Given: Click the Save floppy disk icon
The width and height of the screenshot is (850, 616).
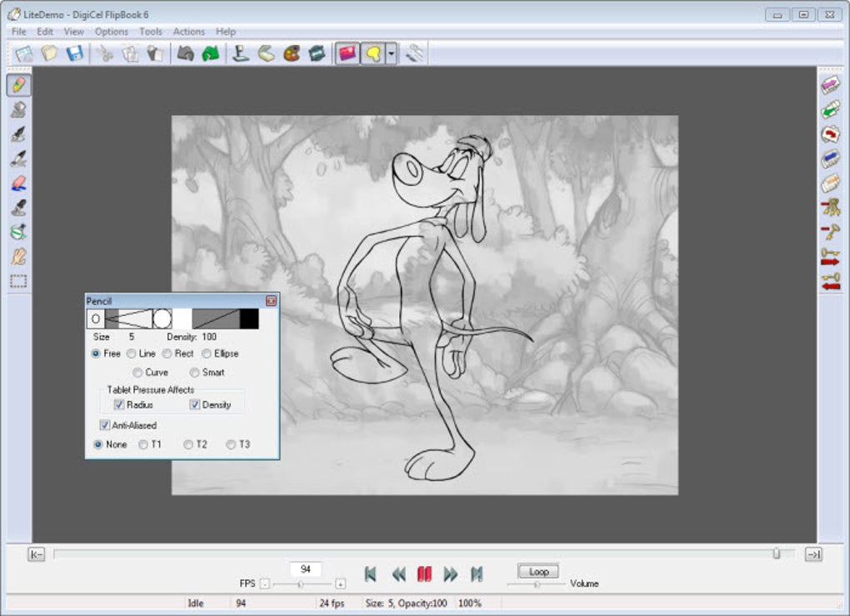Looking at the screenshot, I should pos(74,53).
